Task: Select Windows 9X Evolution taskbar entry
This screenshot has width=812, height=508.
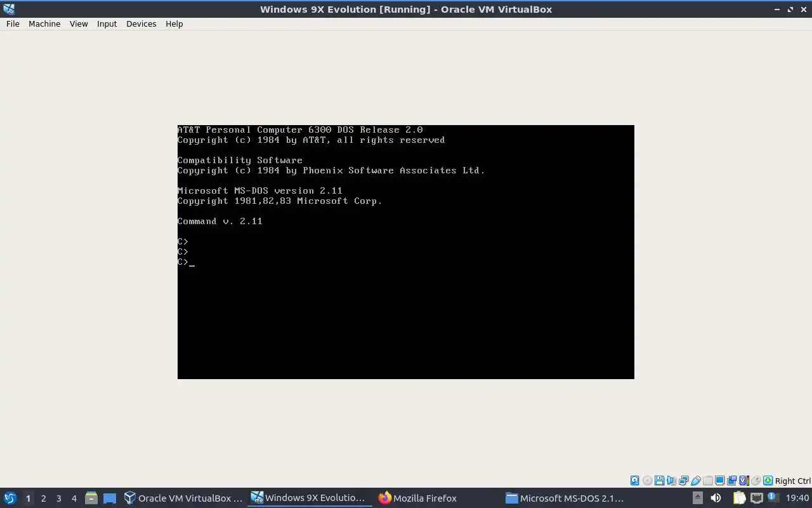Action: (x=308, y=498)
